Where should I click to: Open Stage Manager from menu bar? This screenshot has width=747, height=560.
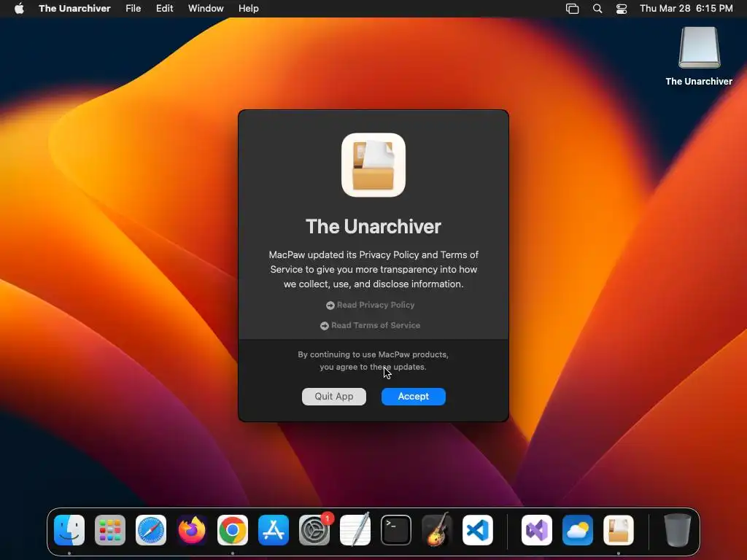pyautogui.click(x=572, y=9)
